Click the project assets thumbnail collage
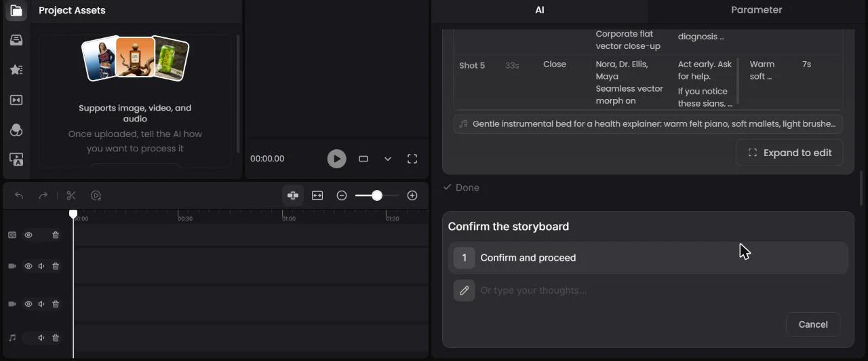The height and width of the screenshot is (361, 868). click(135, 59)
